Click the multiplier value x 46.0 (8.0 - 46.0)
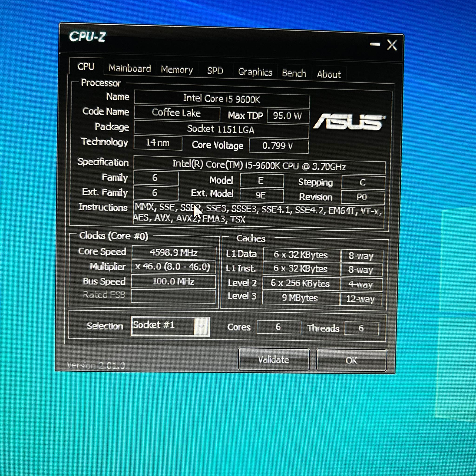This screenshot has height=476, width=476. click(x=174, y=267)
